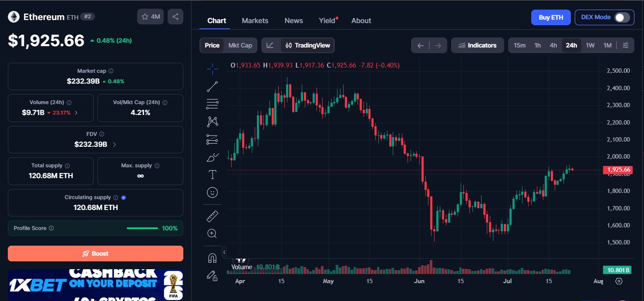Select the text annotation tool

[212, 175]
